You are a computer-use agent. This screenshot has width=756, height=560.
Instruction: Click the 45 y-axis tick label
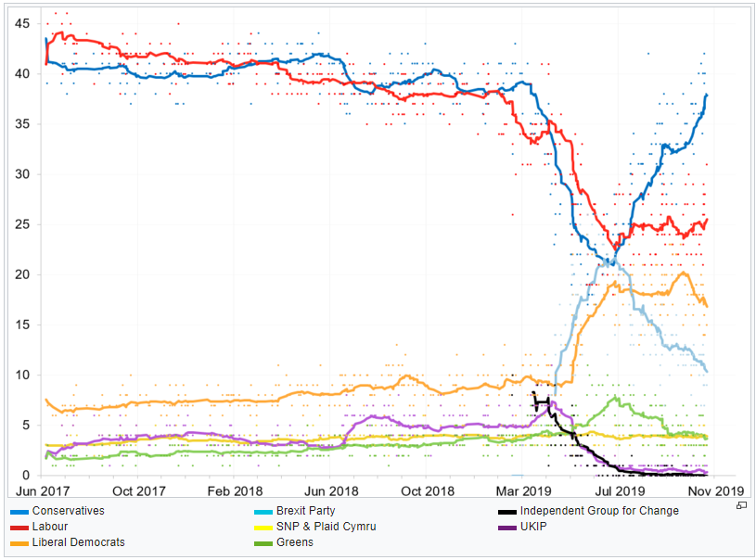pos(23,23)
